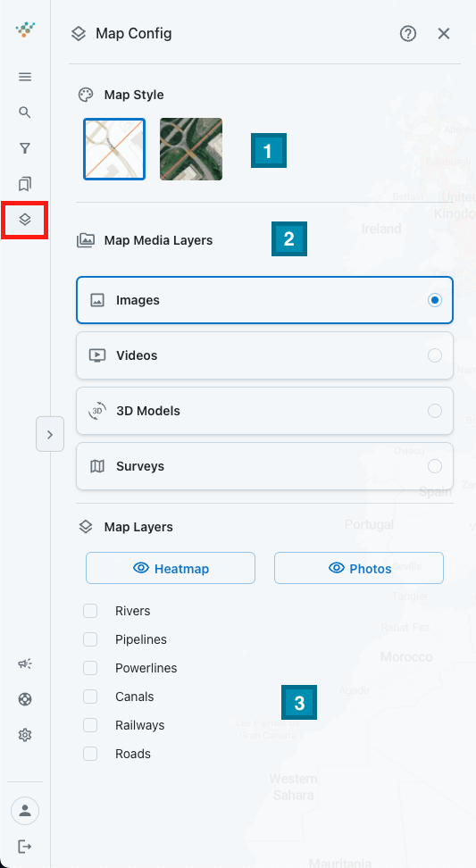Image resolution: width=476 pixels, height=868 pixels.
Task: Click the search magnifier sidebar icon
Action: [25, 113]
